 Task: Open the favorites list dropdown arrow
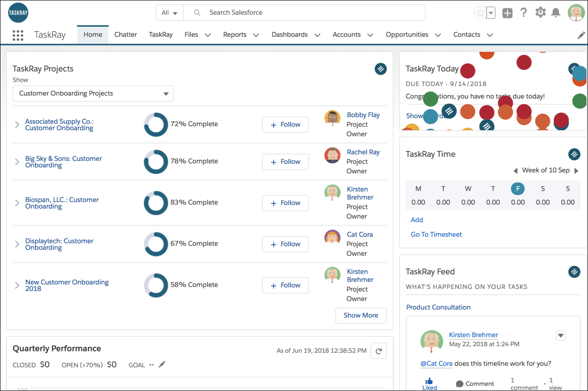click(x=491, y=13)
